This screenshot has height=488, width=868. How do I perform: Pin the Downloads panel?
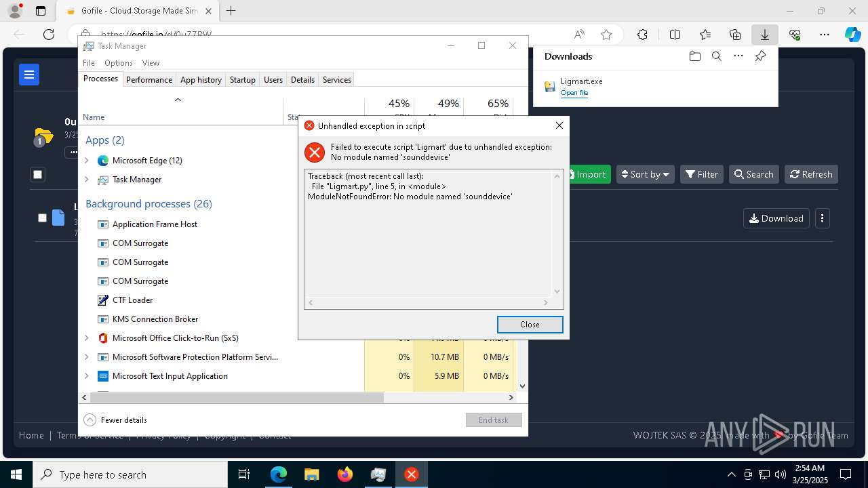click(760, 56)
